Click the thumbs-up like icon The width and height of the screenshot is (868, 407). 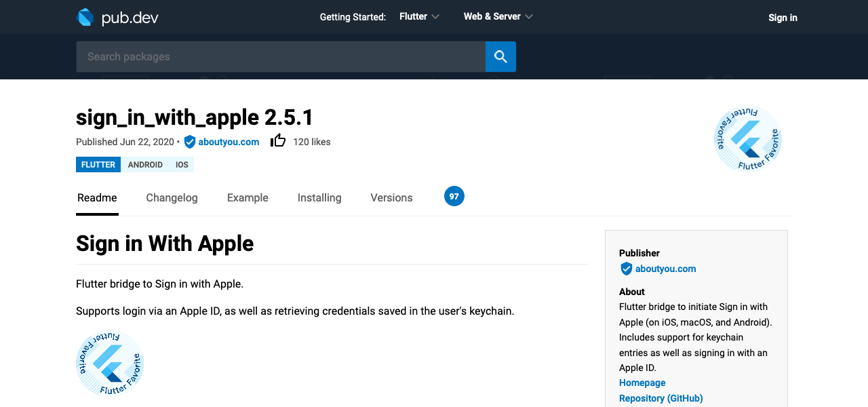(x=278, y=140)
